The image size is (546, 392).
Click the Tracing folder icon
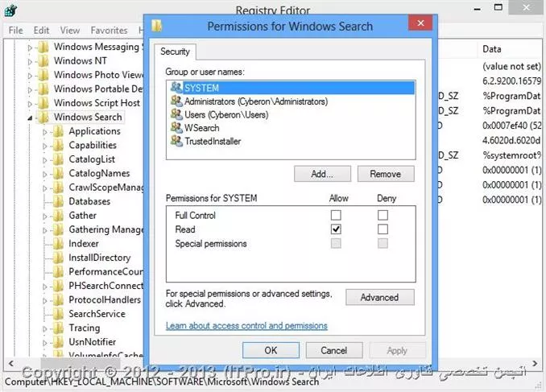point(58,328)
